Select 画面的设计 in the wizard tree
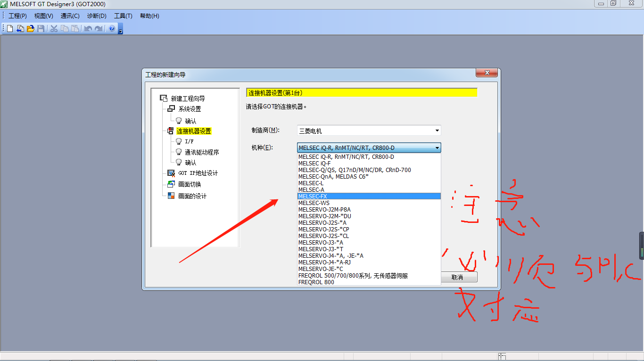The width and height of the screenshot is (644, 361). (192, 196)
